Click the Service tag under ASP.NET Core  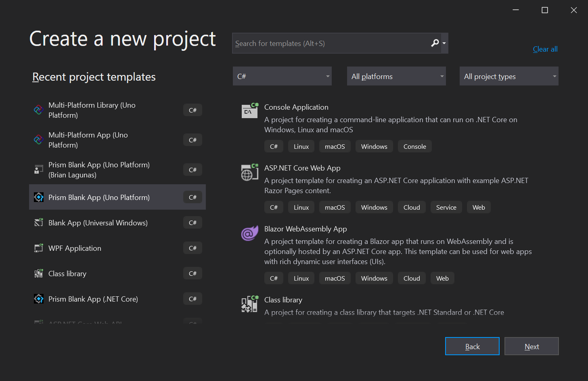[446, 207]
